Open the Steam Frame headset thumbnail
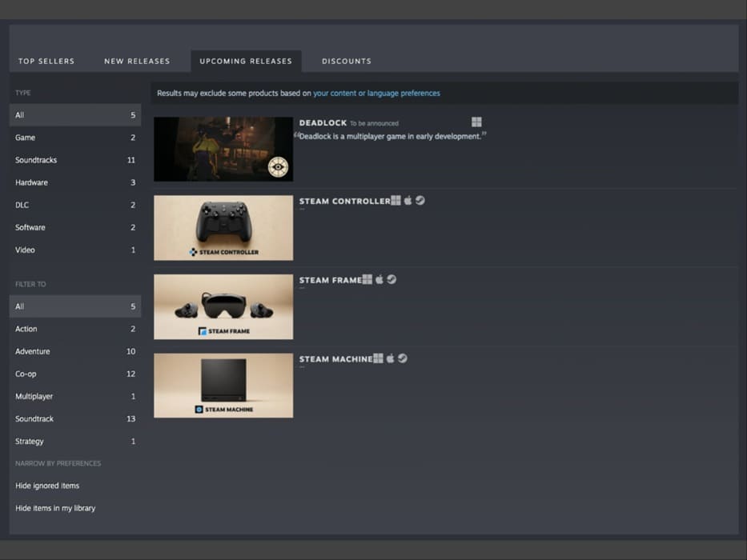This screenshot has width=747, height=560. (223, 306)
